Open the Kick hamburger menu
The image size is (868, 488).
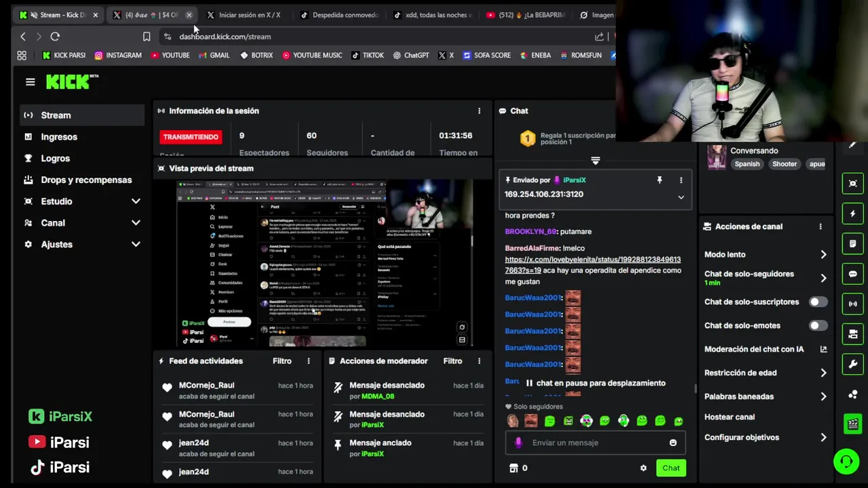[30, 82]
